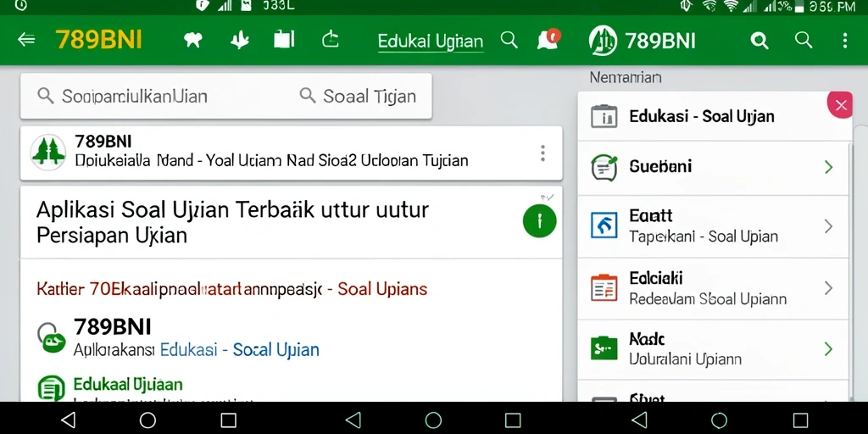Expand the Eartt row chevron
This screenshot has height=434, width=868.
click(x=828, y=225)
